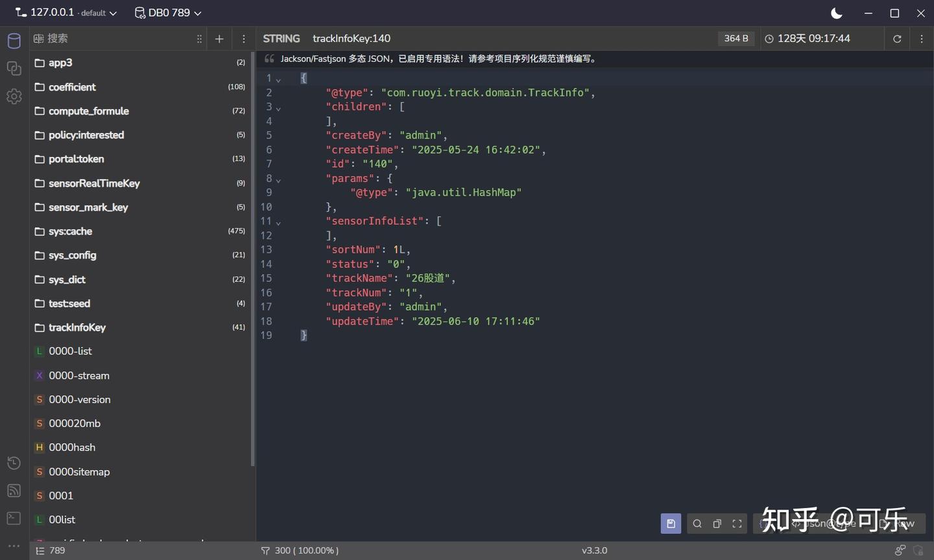Click the TTL 128天 09:17:44 badge
Screen dimensions: 934x560
(808, 39)
